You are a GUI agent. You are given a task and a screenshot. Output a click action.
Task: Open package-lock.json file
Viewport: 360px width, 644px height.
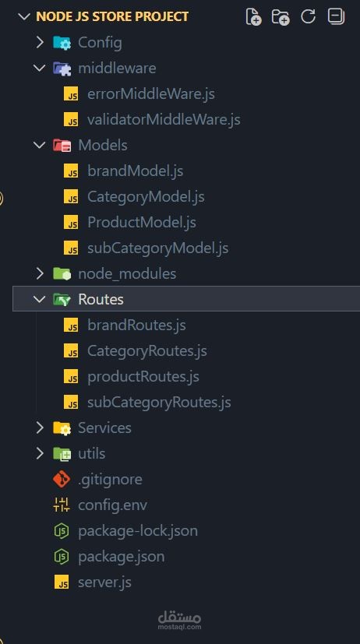click(138, 530)
